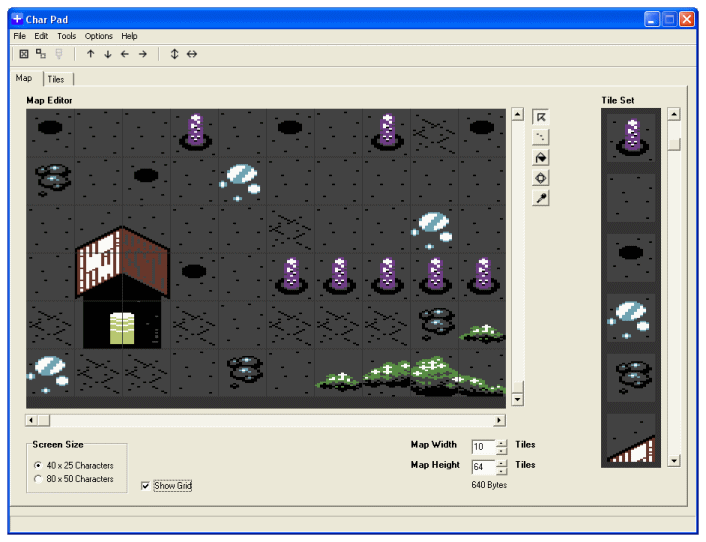Click the map vertical scrollbar thumb
Screen dimensions: 706x542
point(517,387)
